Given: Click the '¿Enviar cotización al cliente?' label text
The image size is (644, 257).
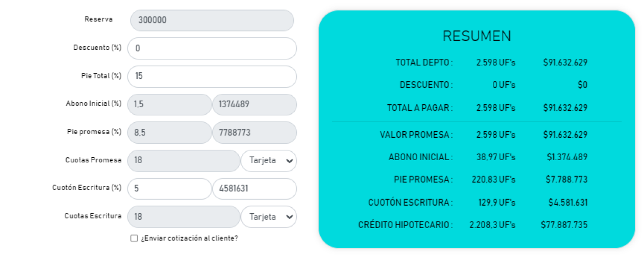Looking at the screenshot, I should 189,239.
